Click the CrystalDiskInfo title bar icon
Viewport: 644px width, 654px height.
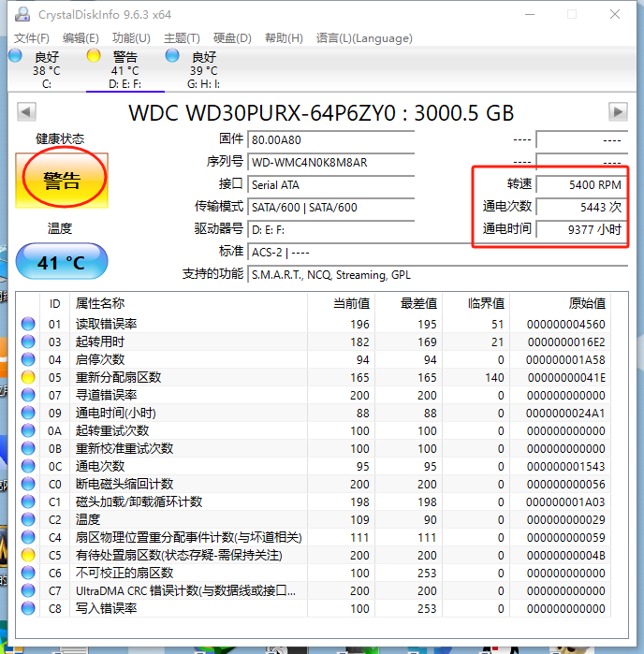(22, 14)
